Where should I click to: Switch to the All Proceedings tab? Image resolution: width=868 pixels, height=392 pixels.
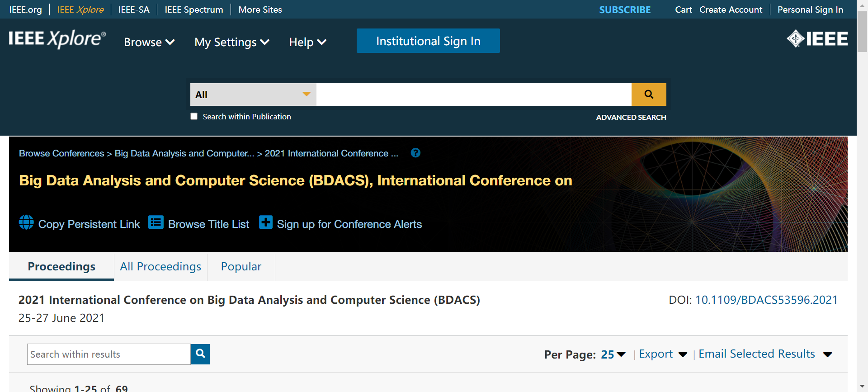tap(160, 267)
